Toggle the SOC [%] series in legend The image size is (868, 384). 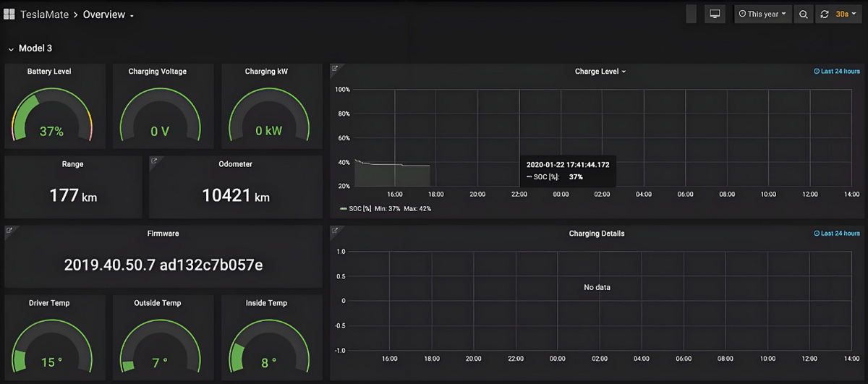356,208
